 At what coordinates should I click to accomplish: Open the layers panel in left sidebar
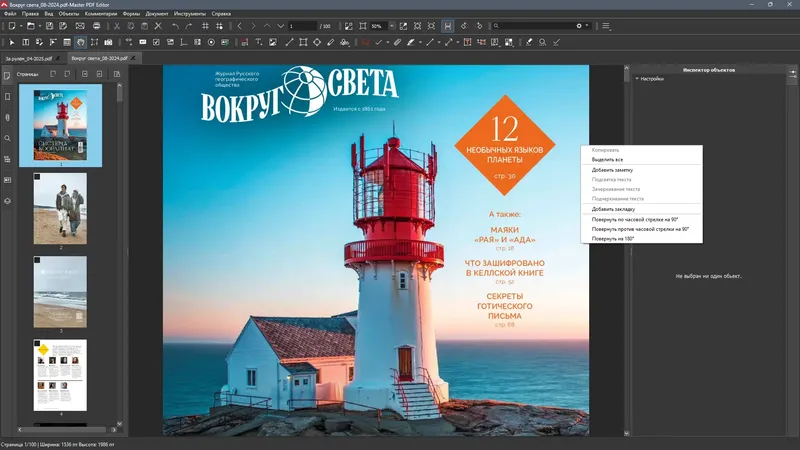click(x=8, y=201)
